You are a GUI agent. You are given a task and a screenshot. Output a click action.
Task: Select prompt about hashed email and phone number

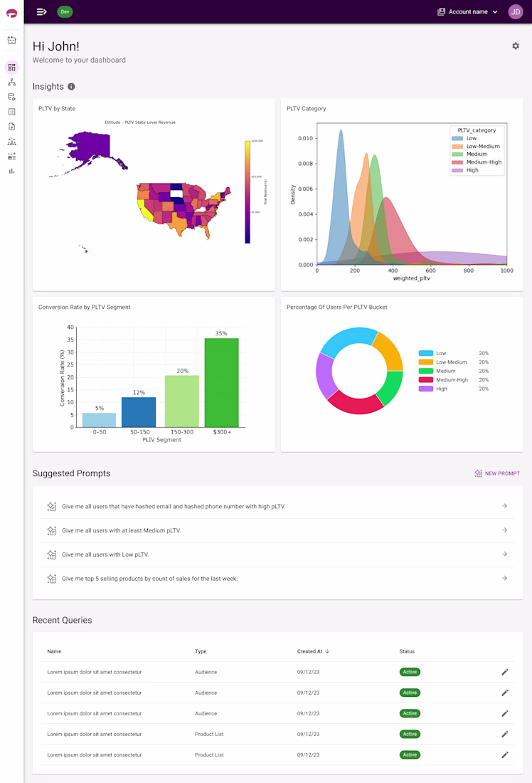tap(277, 506)
